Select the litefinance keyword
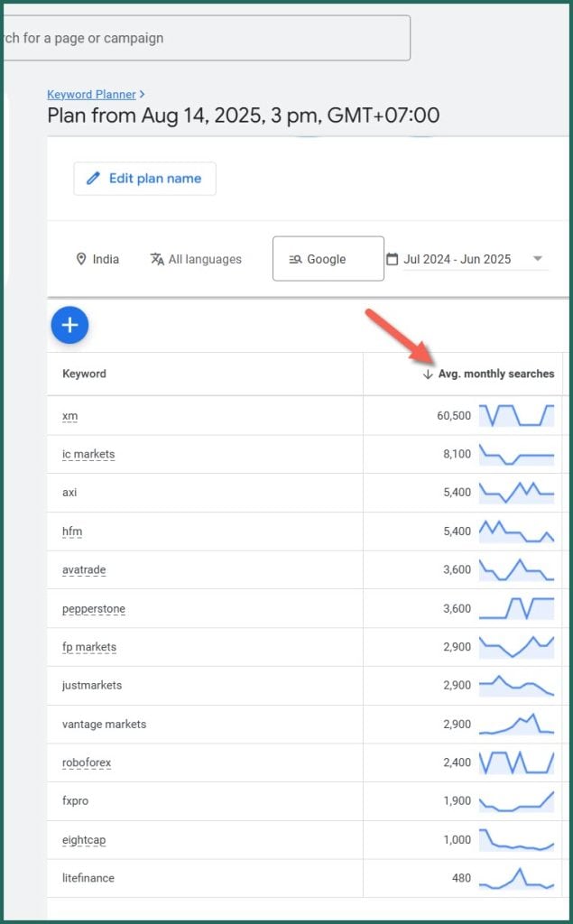The width and height of the screenshot is (573, 924). tap(88, 878)
